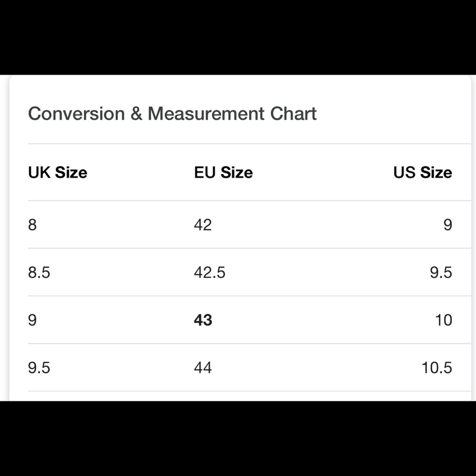The height and width of the screenshot is (476, 476).
Task: Click the US Size column header
Action: coord(423,172)
